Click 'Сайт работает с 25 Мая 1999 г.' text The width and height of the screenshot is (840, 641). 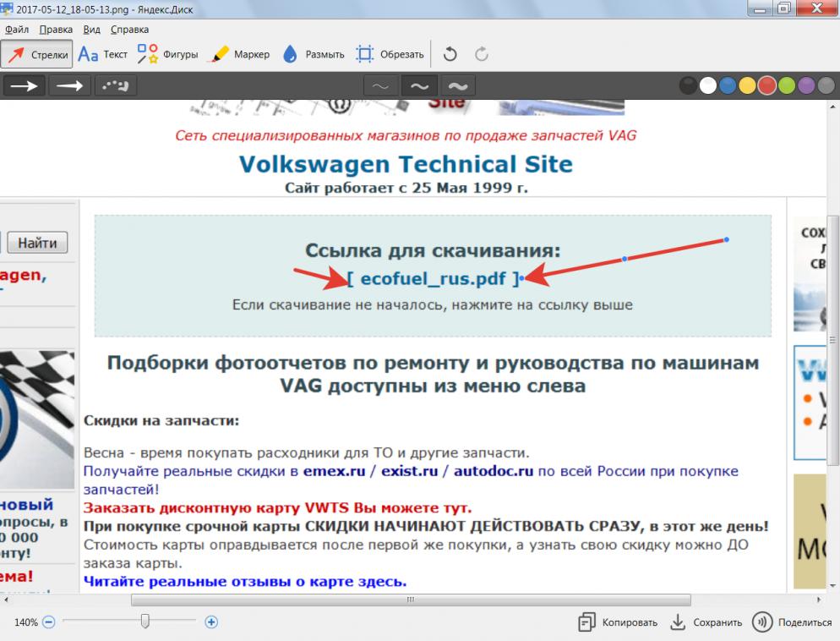click(x=406, y=188)
